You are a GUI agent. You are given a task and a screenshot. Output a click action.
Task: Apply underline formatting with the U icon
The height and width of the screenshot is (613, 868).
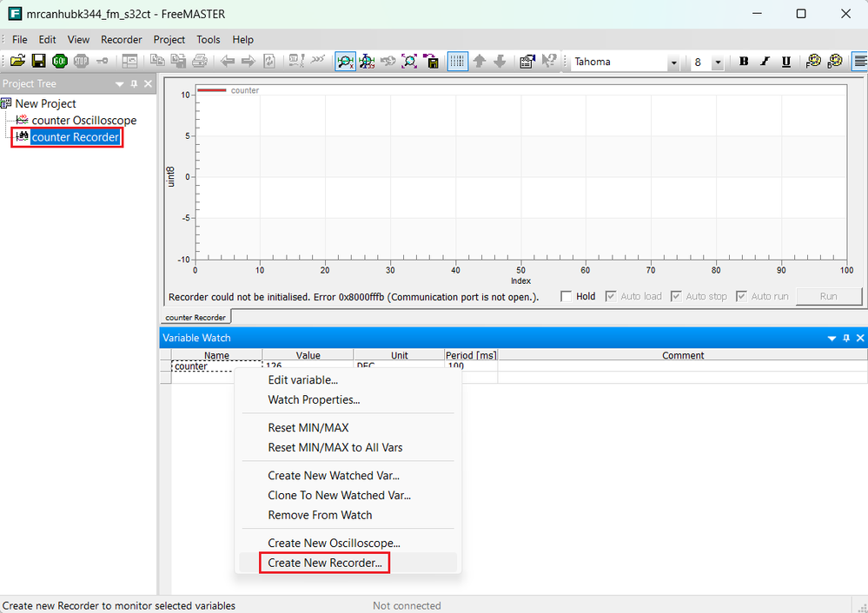(x=786, y=62)
